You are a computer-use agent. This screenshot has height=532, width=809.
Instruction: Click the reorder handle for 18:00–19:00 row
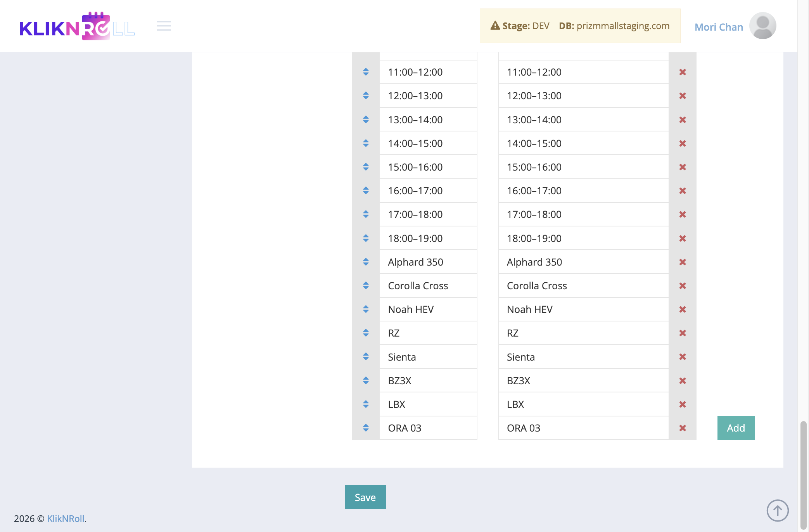point(366,238)
